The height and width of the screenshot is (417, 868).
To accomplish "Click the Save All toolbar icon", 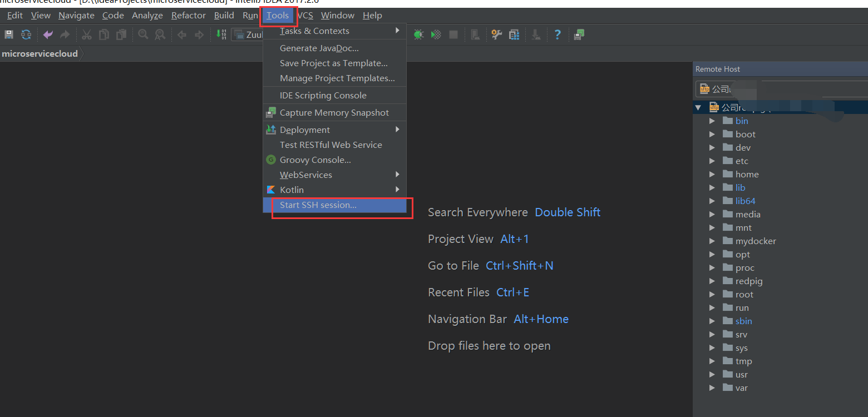I will click(x=9, y=34).
